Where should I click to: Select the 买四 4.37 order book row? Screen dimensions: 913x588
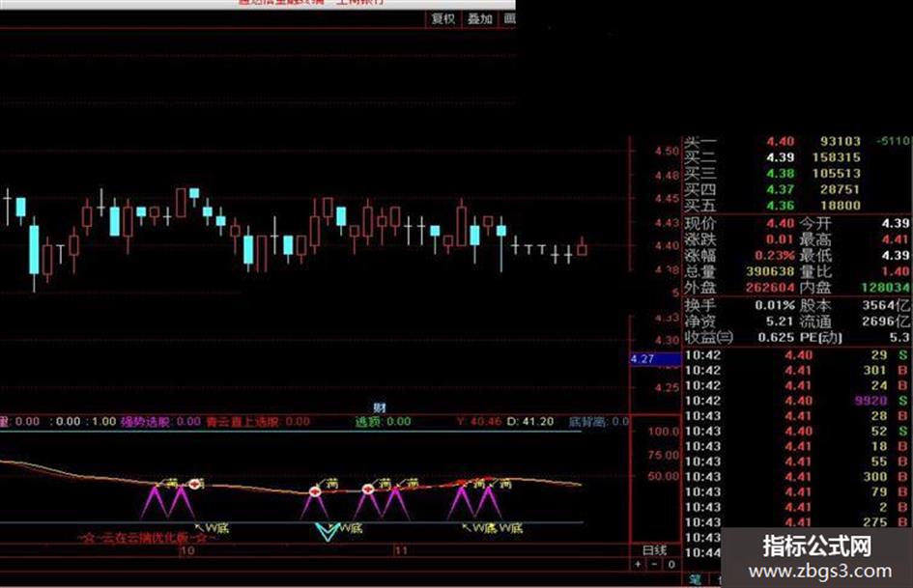[x=773, y=189]
